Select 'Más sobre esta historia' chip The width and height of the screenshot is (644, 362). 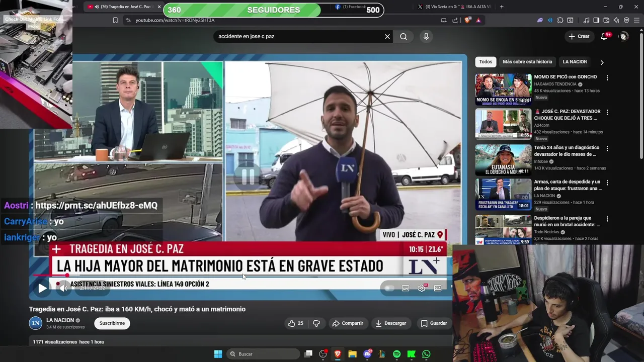click(x=527, y=62)
